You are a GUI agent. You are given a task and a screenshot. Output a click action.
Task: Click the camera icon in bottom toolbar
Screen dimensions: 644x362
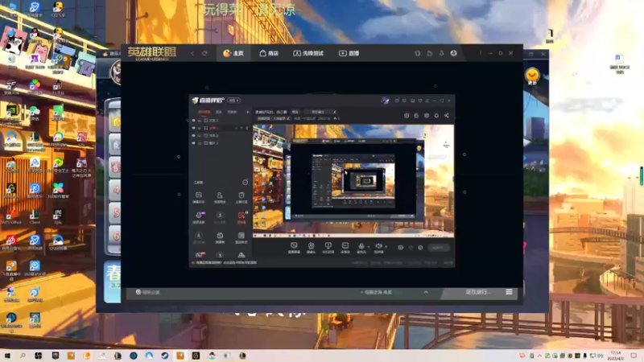pos(311,247)
